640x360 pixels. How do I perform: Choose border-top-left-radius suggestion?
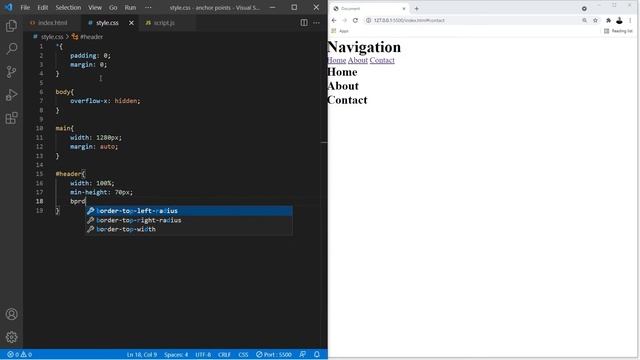189,211
